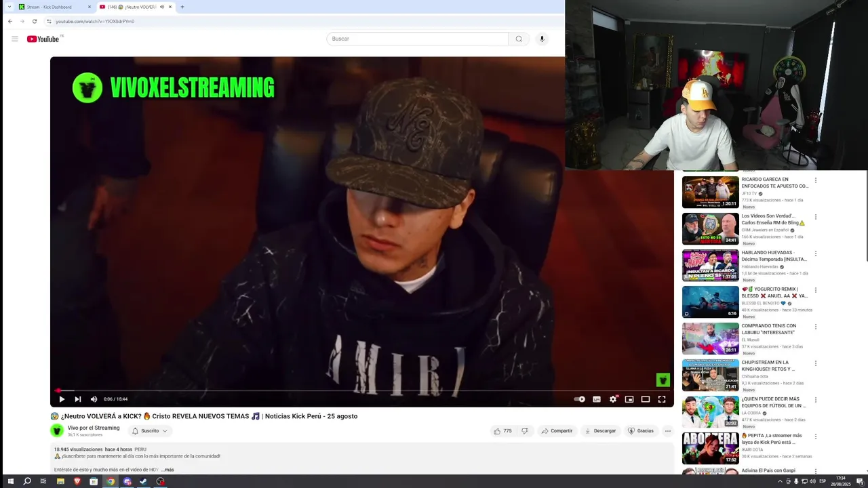The height and width of the screenshot is (488, 868).
Task: Open menu for YOGURCITO REMIX video
Action: pos(816,290)
